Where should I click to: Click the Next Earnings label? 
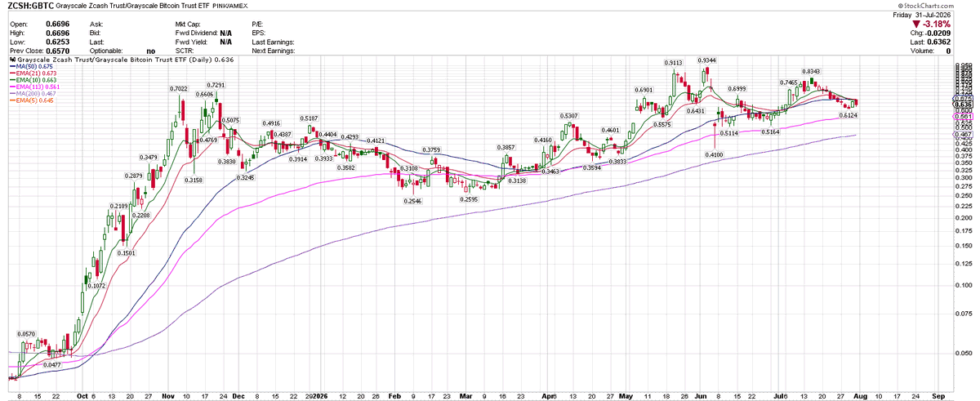pyautogui.click(x=275, y=51)
